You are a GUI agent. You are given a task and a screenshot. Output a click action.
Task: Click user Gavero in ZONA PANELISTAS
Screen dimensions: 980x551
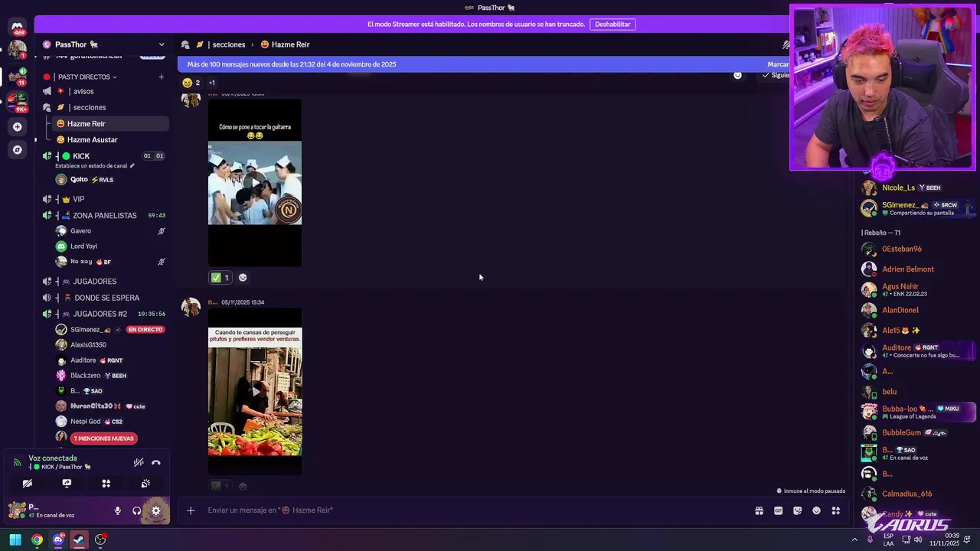pyautogui.click(x=80, y=231)
